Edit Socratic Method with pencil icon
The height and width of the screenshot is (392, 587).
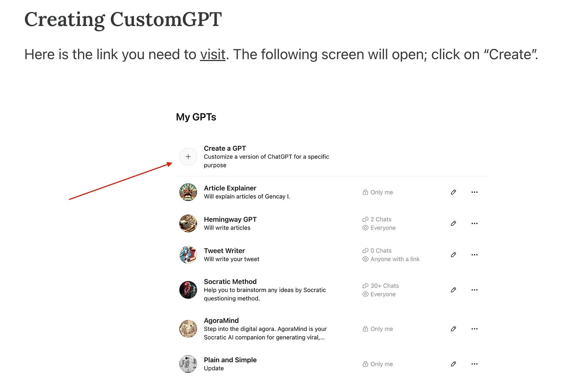pyautogui.click(x=453, y=290)
